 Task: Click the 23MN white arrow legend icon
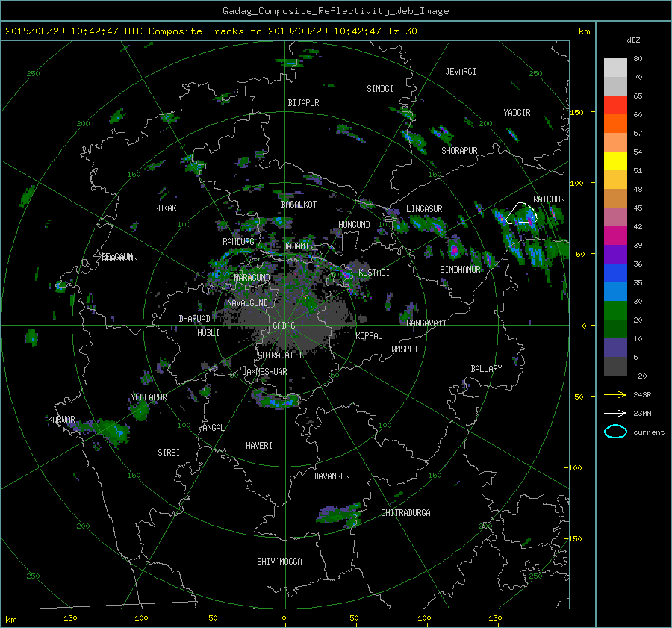click(x=615, y=413)
